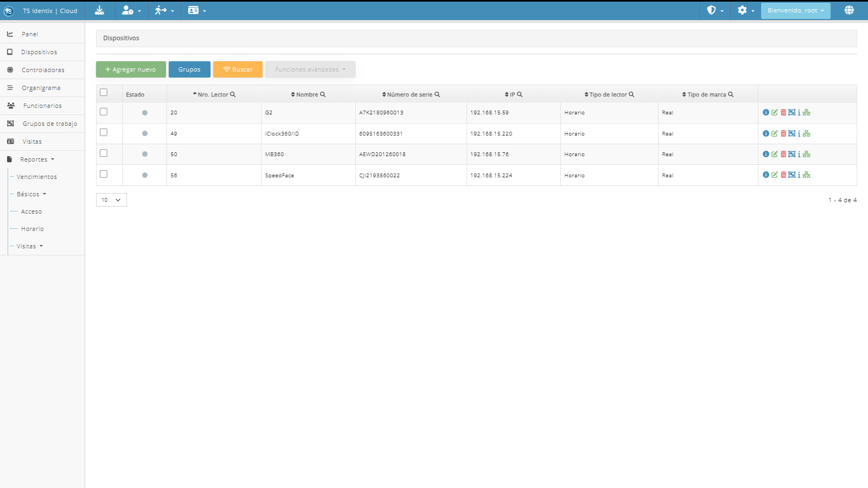Open the Horario report
Viewport: 868px width, 488px height.
[33, 229]
